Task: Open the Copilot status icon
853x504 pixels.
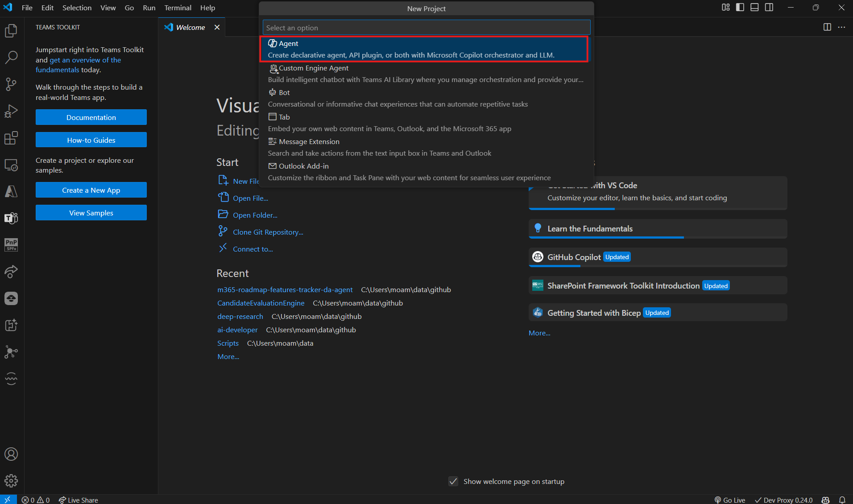Action: [x=826, y=500]
